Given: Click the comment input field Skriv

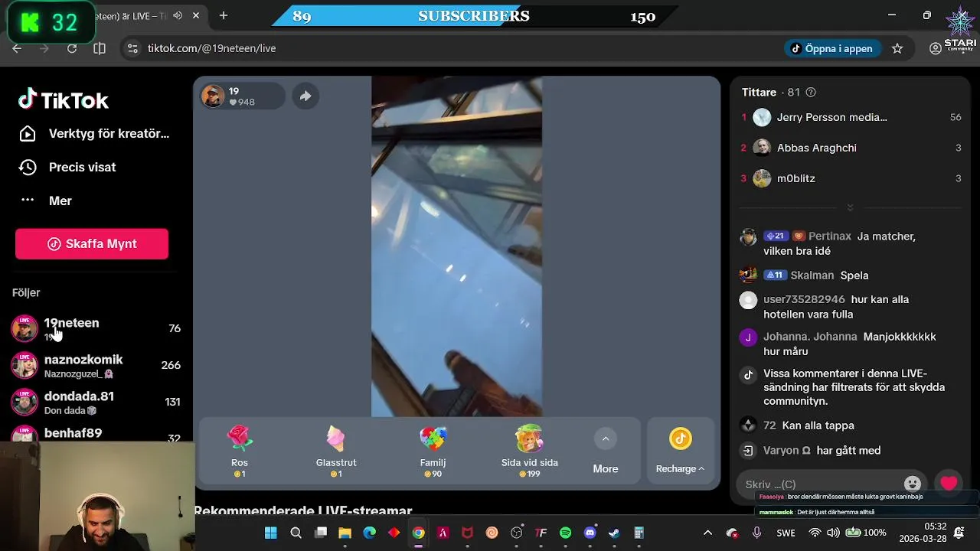Looking at the screenshot, I should [819, 484].
